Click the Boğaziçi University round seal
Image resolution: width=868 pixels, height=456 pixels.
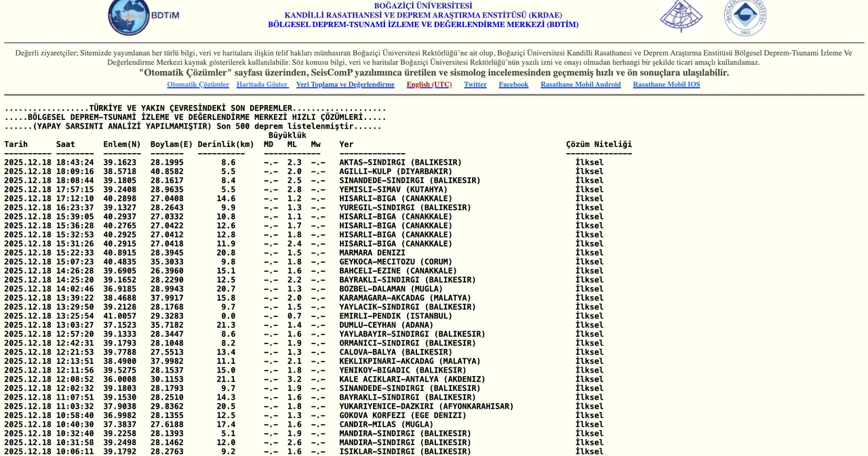[x=745, y=18]
